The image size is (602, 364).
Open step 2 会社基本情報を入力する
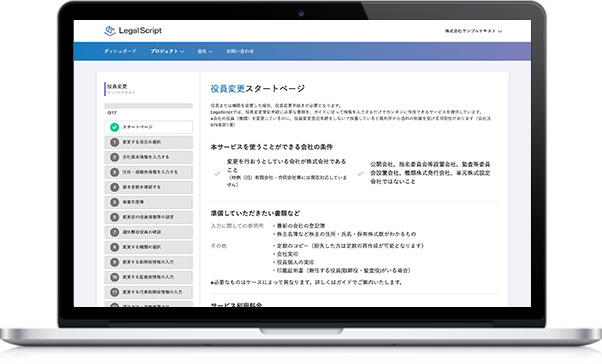(x=149, y=157)
